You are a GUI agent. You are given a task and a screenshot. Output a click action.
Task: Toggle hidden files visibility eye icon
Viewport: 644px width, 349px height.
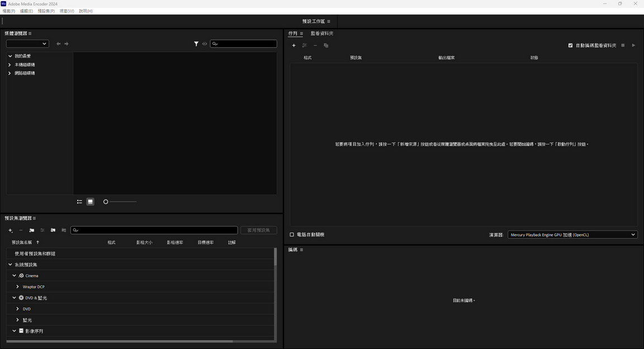(x=205, y=44)
